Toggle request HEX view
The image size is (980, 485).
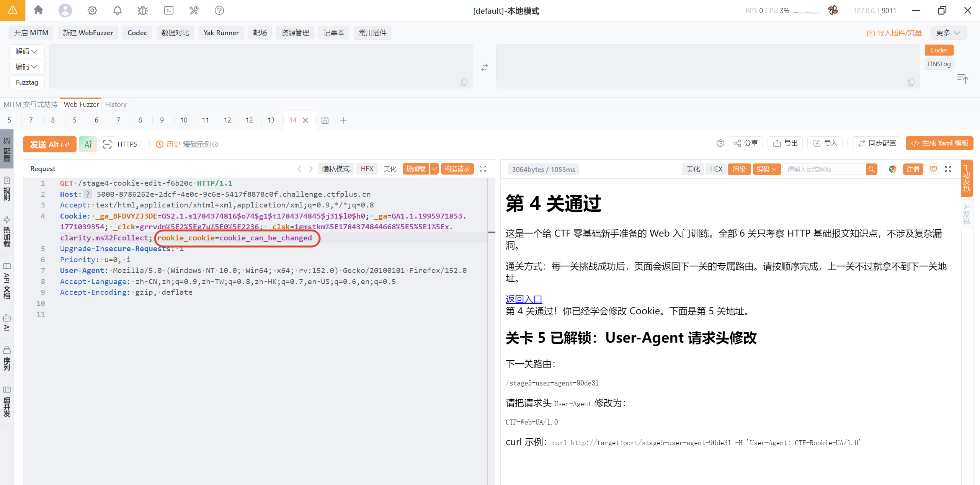tap(367, 169)
